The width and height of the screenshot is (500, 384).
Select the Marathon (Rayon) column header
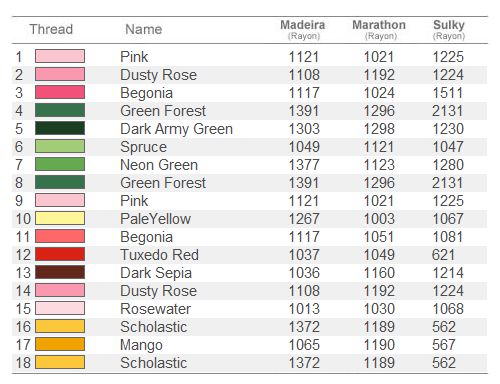[379, 30]
